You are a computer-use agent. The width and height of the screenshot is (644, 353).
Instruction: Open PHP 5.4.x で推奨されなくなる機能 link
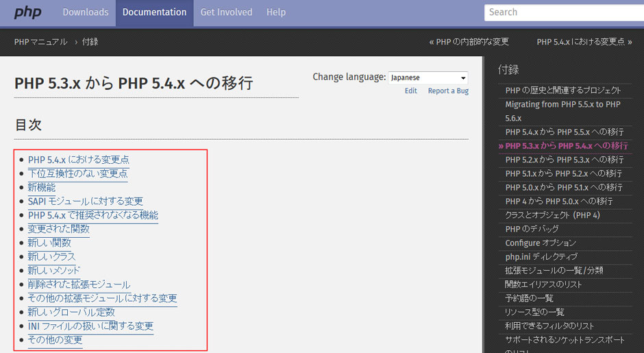[x=92, y=215]
